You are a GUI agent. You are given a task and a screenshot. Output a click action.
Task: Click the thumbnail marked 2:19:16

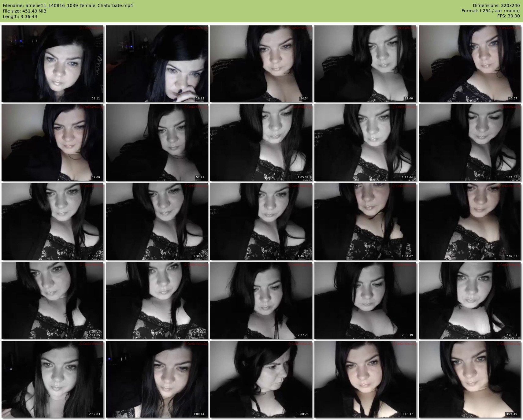157,300
